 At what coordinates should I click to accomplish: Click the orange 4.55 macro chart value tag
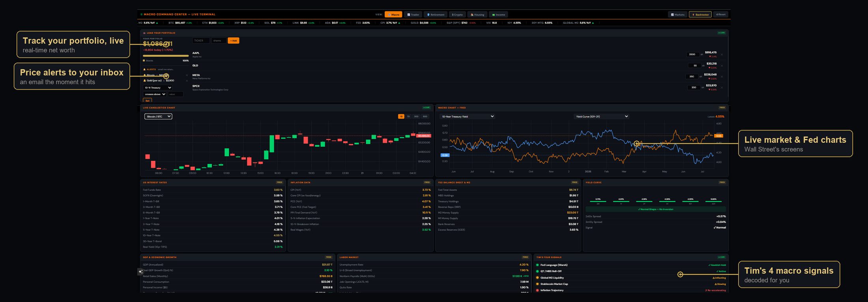[x=719, y=136]
